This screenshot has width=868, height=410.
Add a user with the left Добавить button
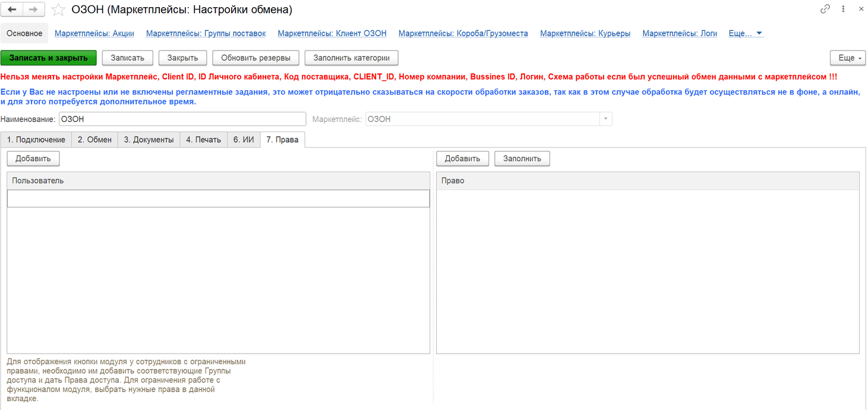[x=33, y=159]
